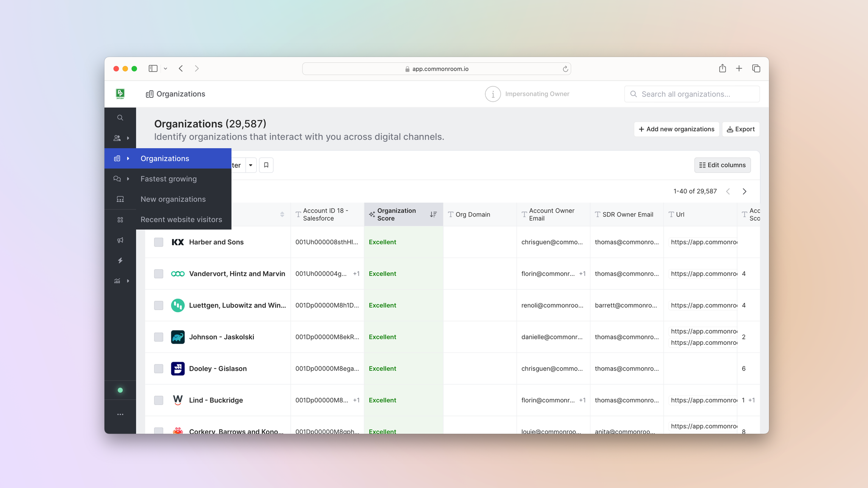The image size is (868, 488).
Task: Expand the reporting sidebar submenu arrow
Action: coord(128,281)
